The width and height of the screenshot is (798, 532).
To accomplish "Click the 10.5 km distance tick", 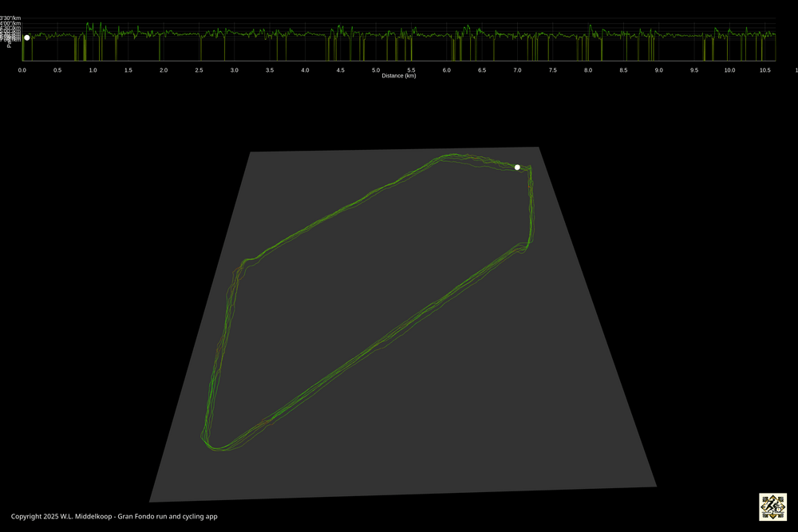I will [764, 69].
